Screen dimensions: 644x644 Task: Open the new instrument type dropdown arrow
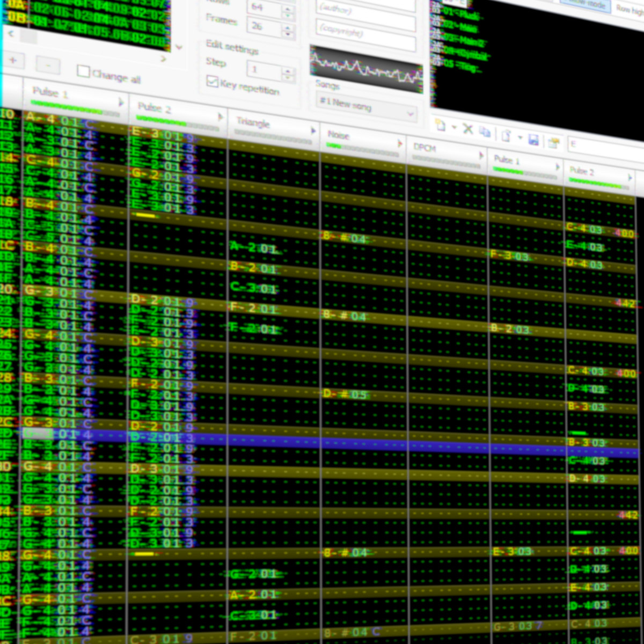pyautogui.click(x=454, y=128)
